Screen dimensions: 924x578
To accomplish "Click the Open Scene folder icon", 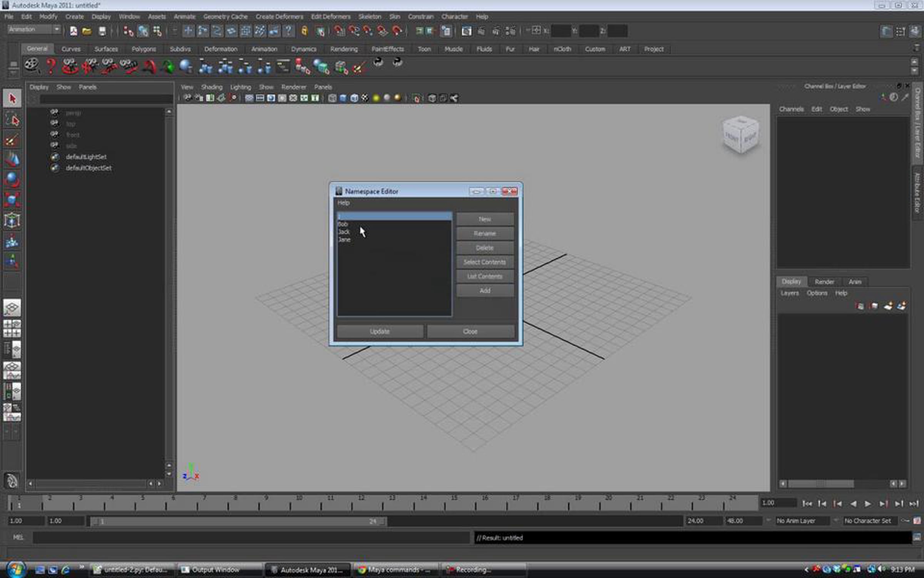I will [87, 31].
